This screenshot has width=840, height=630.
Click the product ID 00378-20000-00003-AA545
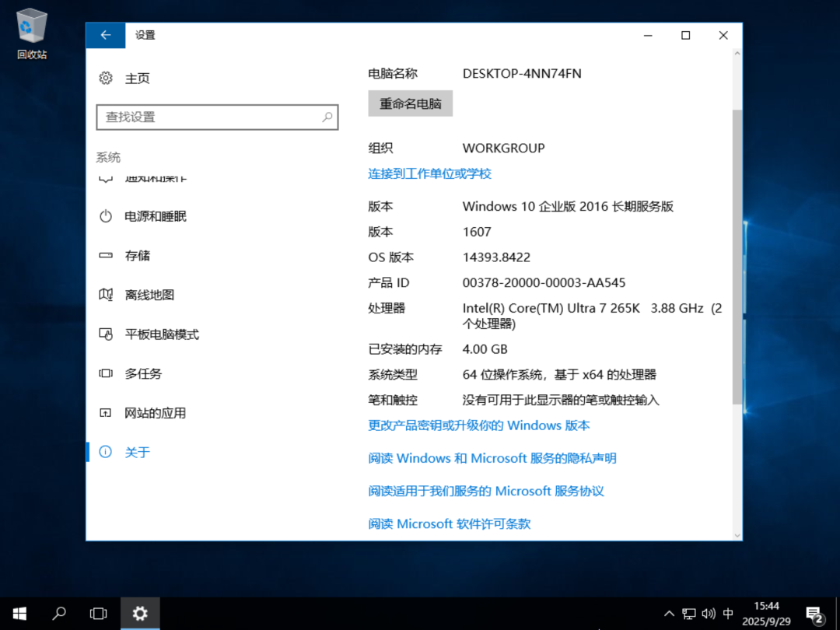[x=544, y=282]
